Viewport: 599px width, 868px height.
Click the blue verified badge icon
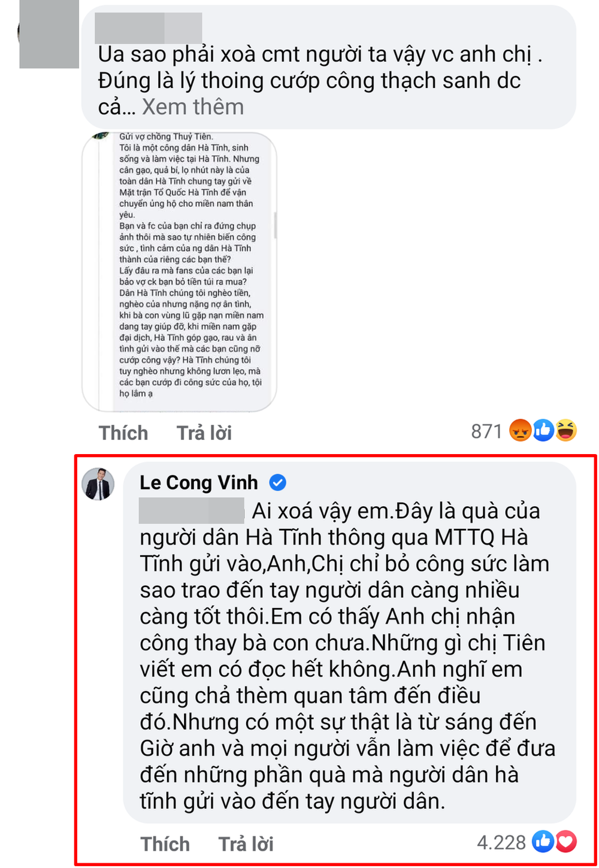277,482
